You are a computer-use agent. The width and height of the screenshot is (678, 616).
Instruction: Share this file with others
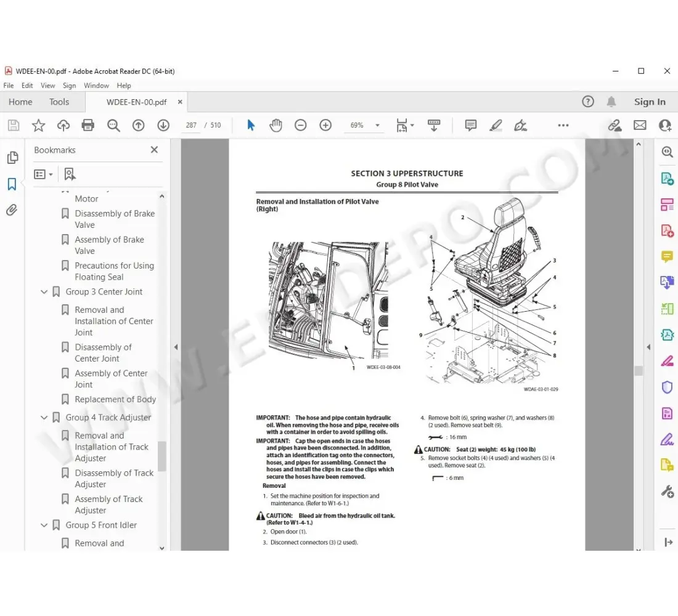(x=614, y=125)
